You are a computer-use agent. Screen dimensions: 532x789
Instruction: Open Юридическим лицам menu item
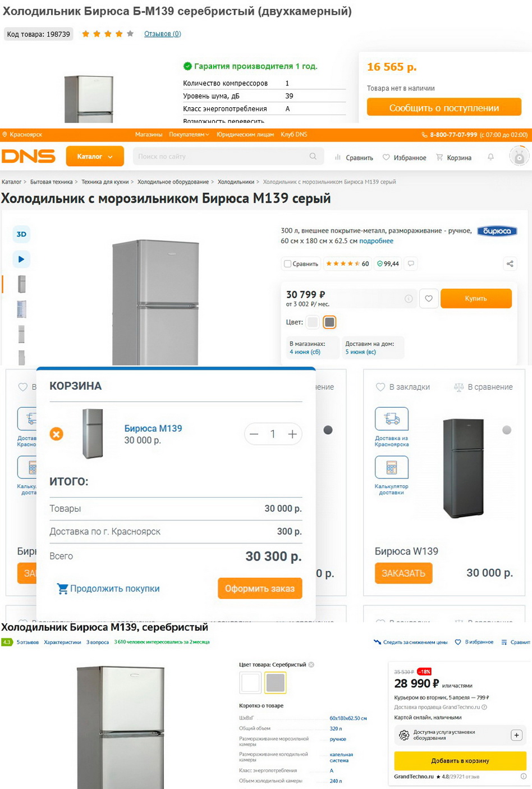(x=245, y=135)
